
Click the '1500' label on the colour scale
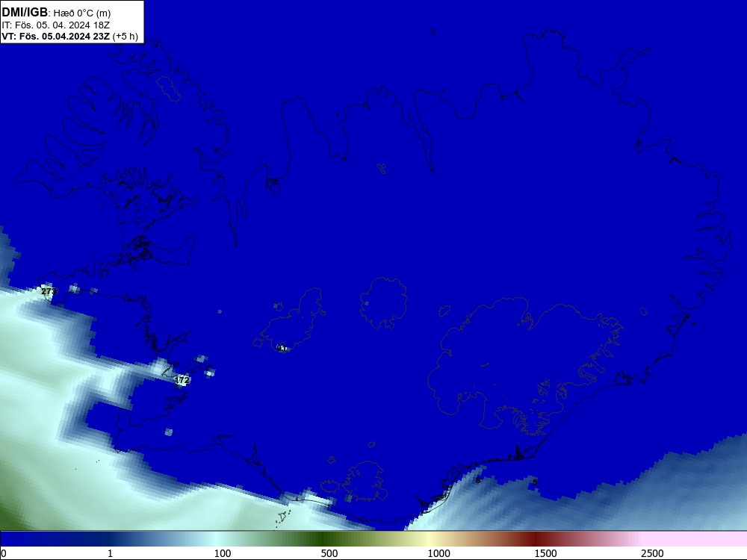point(545,553)
